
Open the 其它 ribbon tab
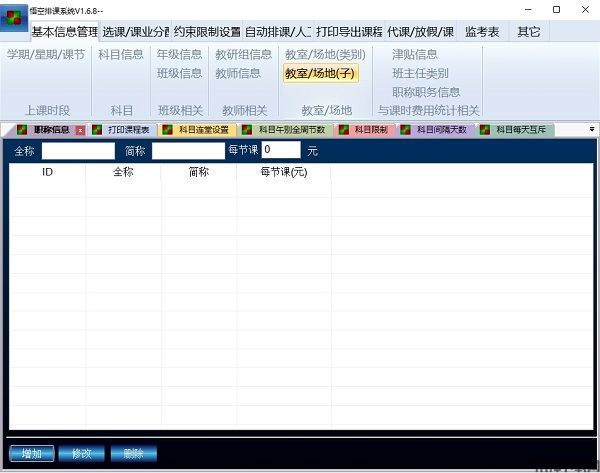[529, 31]
